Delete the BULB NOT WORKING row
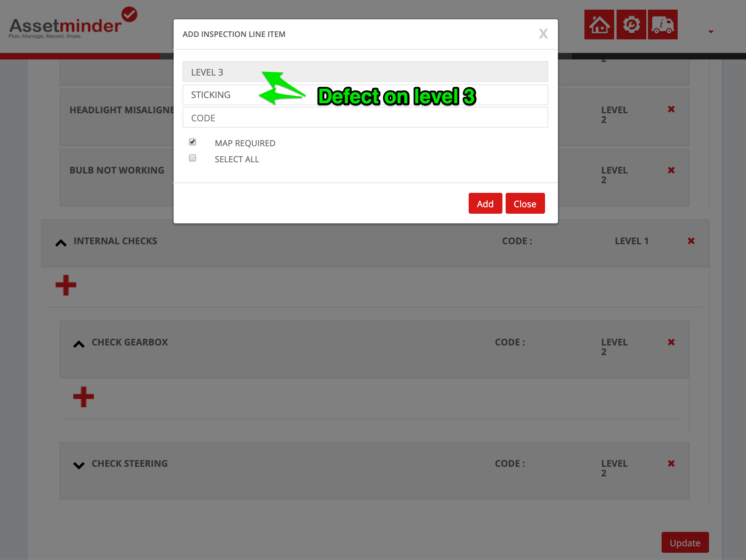This screenshot has height=560, width=746. point(671,170)
